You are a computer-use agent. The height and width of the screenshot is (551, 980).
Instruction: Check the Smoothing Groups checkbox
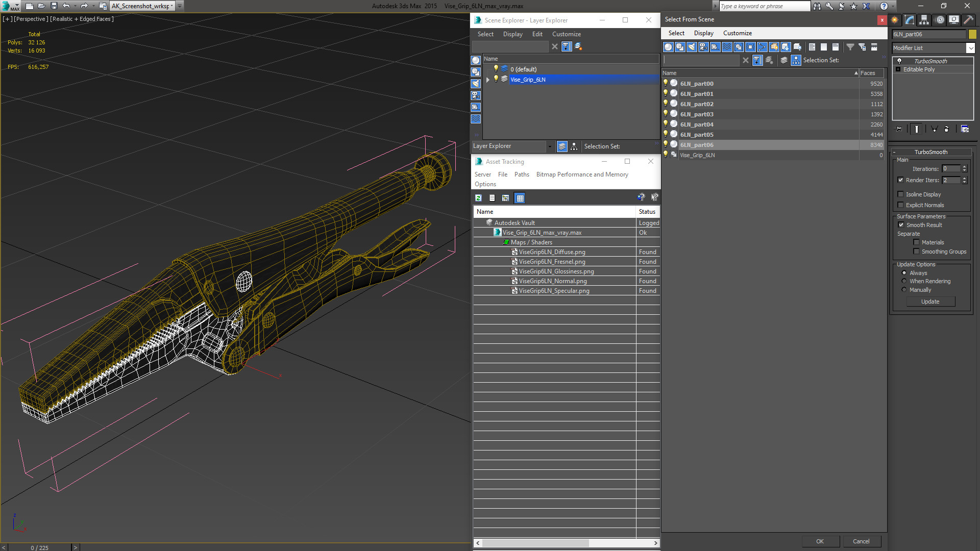point(917,252)
